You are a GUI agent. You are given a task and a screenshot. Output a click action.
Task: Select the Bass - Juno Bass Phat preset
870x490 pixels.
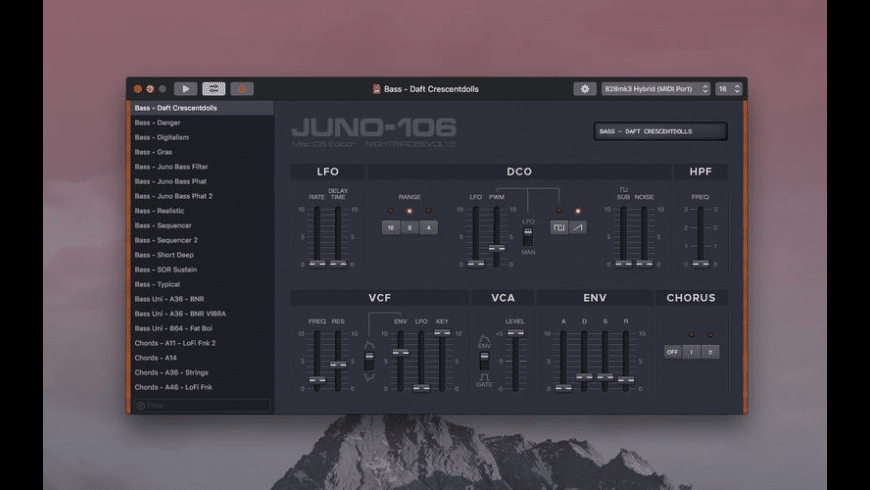tap(202, 181)
